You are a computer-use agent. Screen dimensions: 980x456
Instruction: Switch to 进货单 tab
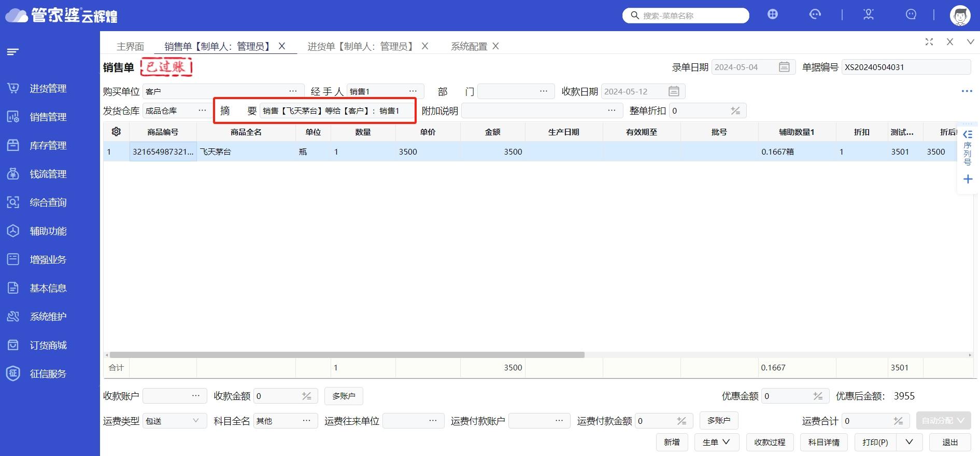click(x=361, y=46)
